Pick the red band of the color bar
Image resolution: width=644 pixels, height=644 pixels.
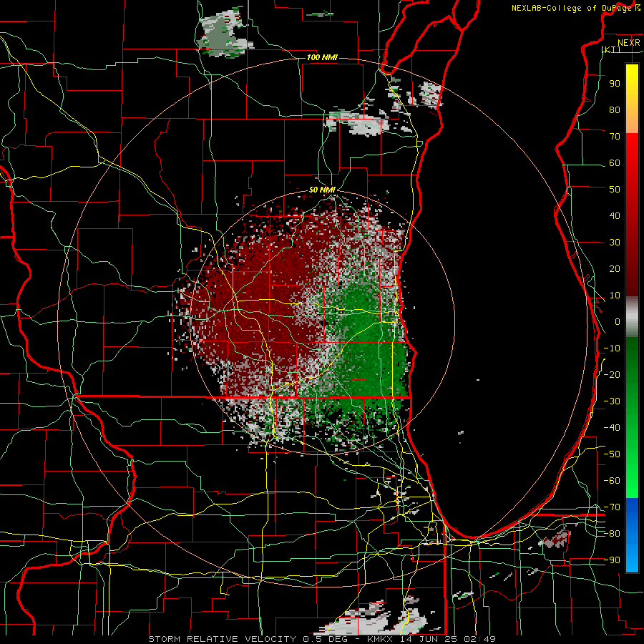(x=632, y=215)
